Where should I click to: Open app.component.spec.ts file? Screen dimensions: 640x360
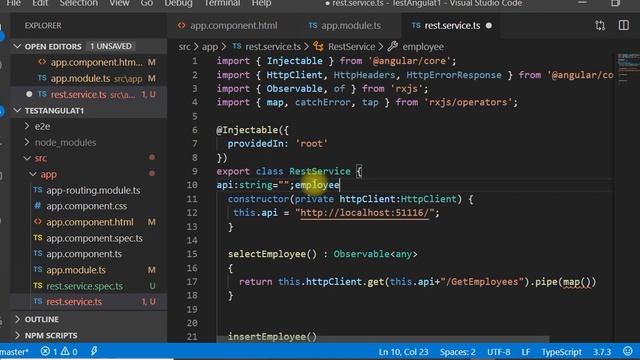tap(94, 238)
